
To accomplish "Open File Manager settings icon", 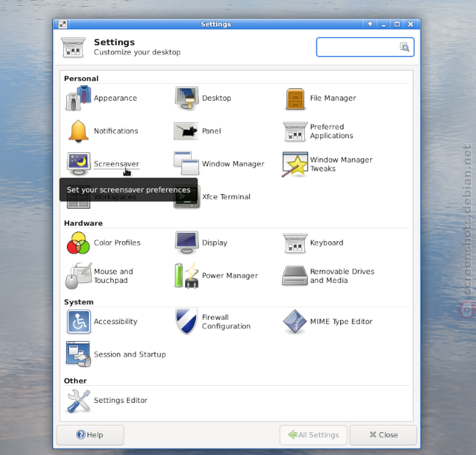I will tap(295, 98).
